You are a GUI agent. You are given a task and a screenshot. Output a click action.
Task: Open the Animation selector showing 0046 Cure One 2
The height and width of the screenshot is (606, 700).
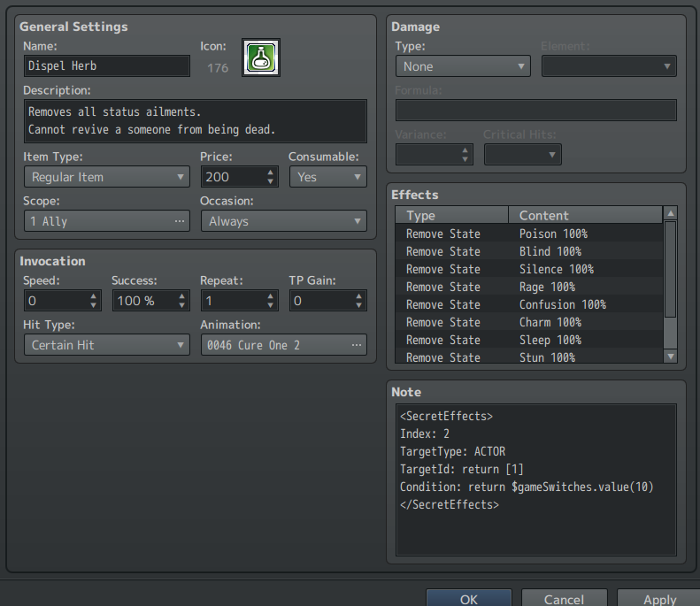[284, 345]
